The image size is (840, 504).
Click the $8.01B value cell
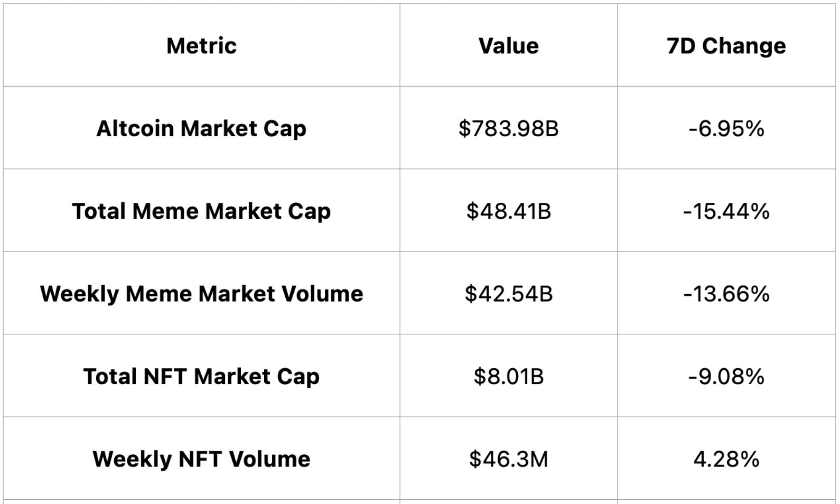pyautogui.click(x=508, y=376)
